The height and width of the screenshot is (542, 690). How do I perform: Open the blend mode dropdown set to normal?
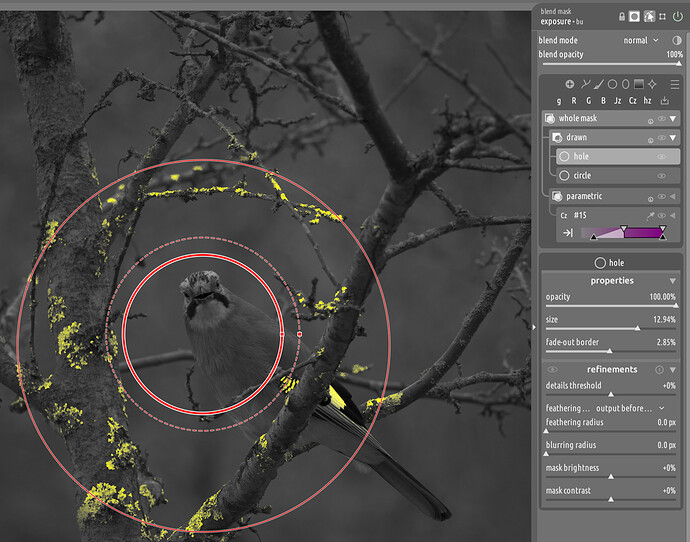tap(641, 40)
